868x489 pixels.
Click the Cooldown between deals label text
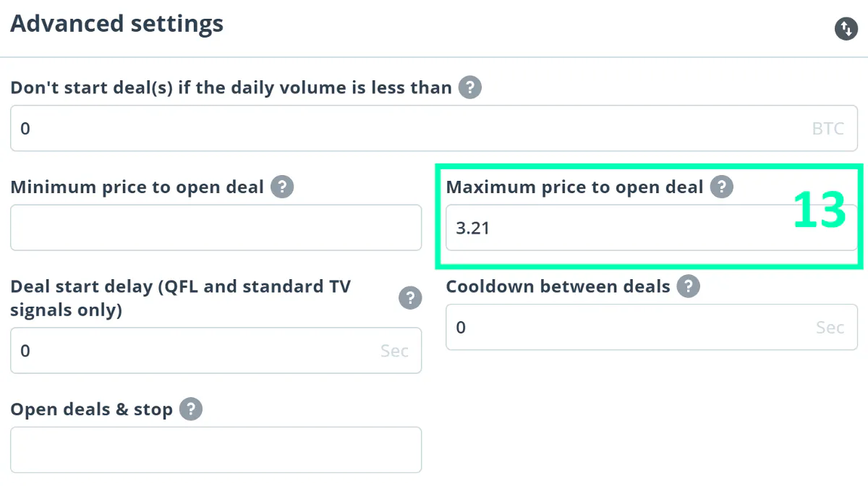coord(558,286)
